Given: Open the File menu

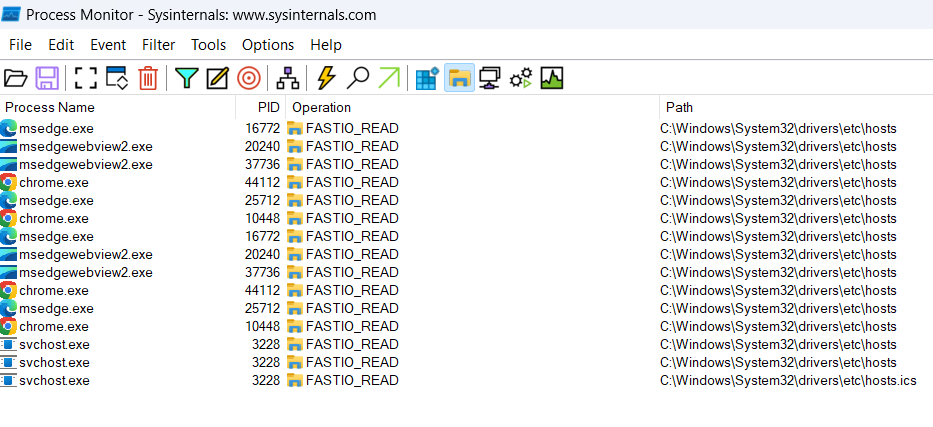Looking at the screenshot, I should (x=20, y=45).
